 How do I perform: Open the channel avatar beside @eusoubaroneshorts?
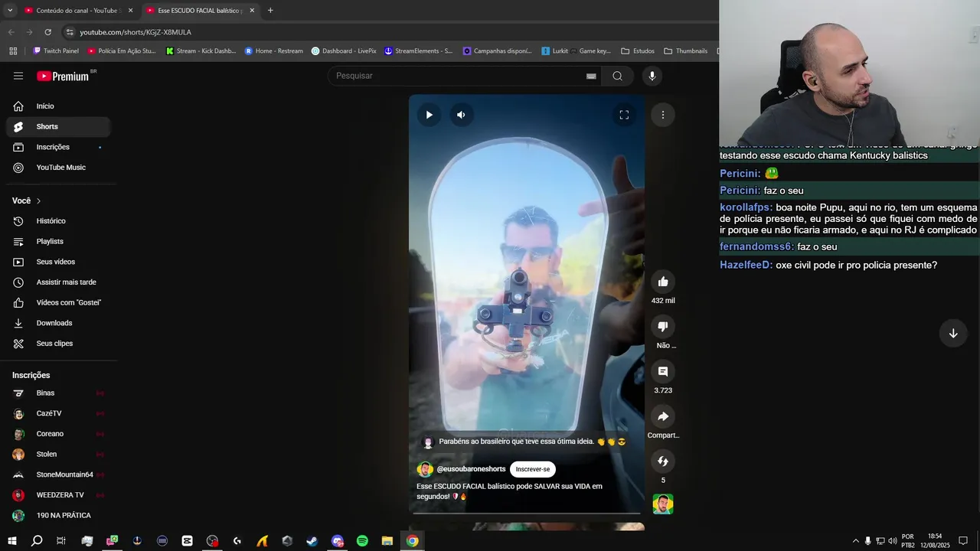coord(425,469)
